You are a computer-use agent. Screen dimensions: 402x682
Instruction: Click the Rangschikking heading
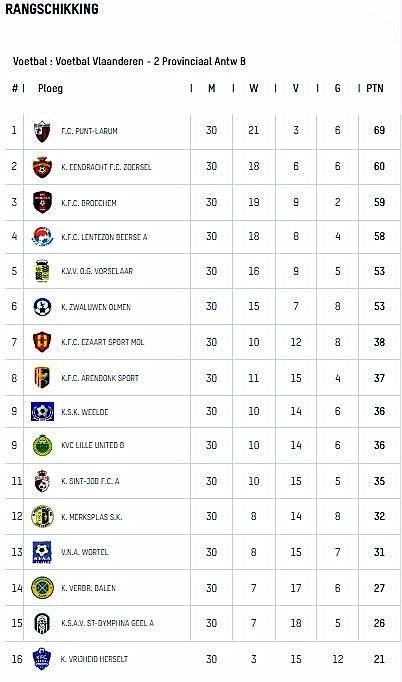coord(52,8)
